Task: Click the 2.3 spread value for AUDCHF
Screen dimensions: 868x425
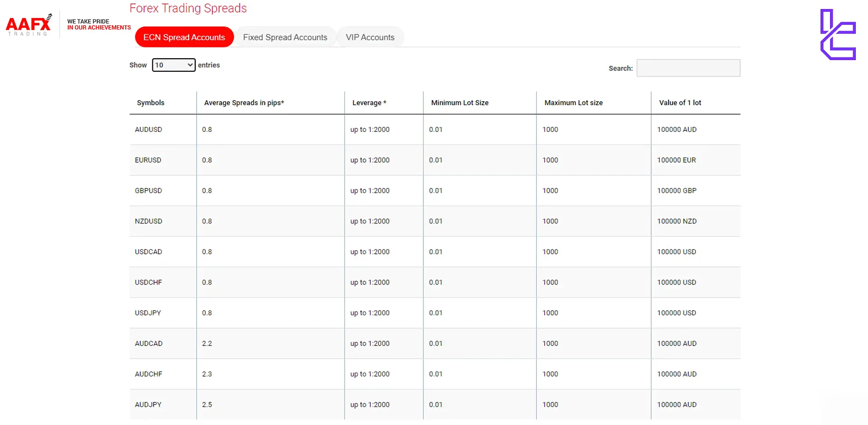Action: (x=207, y=374)
